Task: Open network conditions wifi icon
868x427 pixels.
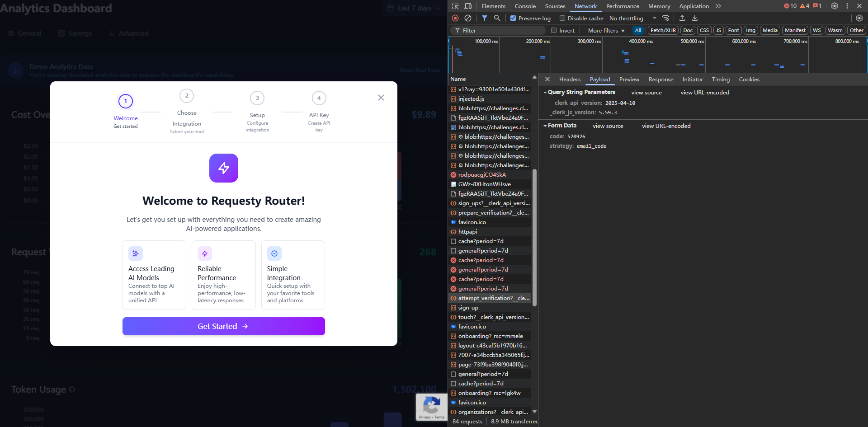Action: pos(665,18)
